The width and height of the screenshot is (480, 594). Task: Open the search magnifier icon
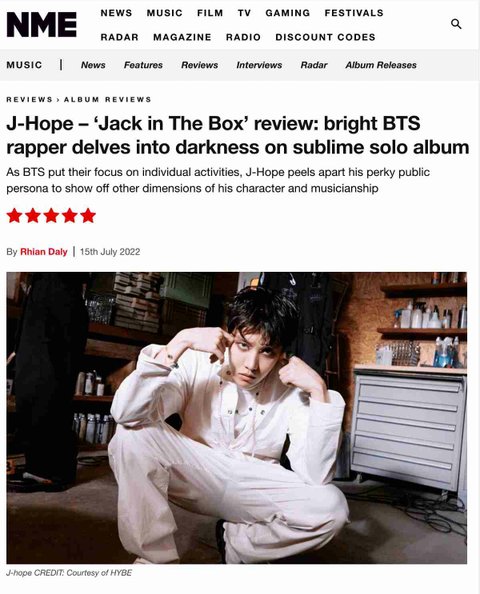(456, 24)
